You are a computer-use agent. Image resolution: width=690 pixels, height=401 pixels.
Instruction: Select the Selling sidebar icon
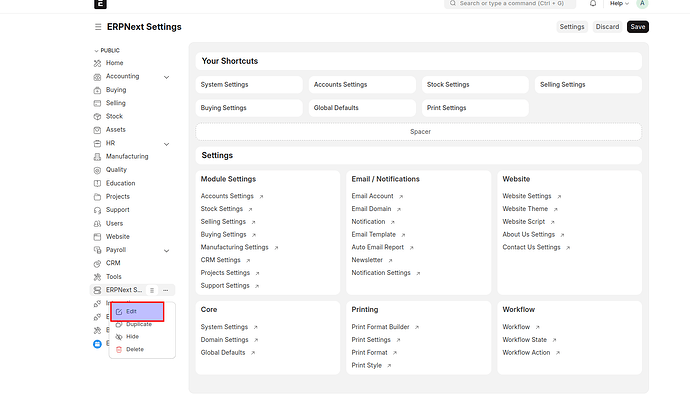coord(97,103)
